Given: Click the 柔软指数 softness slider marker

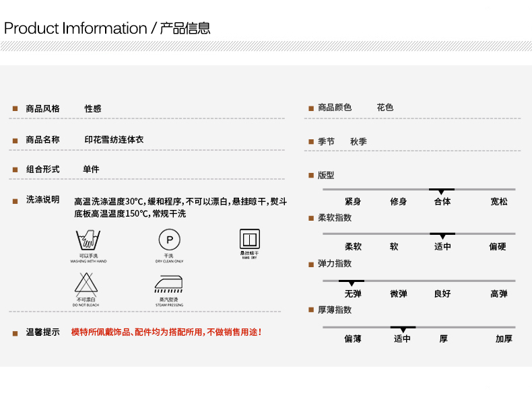Looking at the screenshot, I should tap(442, 236).
